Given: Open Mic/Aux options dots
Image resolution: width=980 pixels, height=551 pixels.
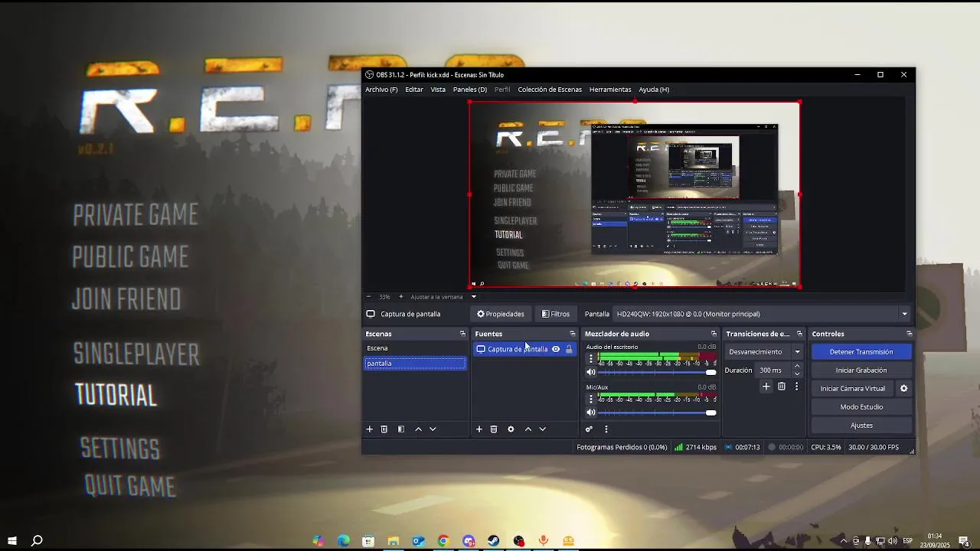Looking at the screenshot, I should click(590, 399).
